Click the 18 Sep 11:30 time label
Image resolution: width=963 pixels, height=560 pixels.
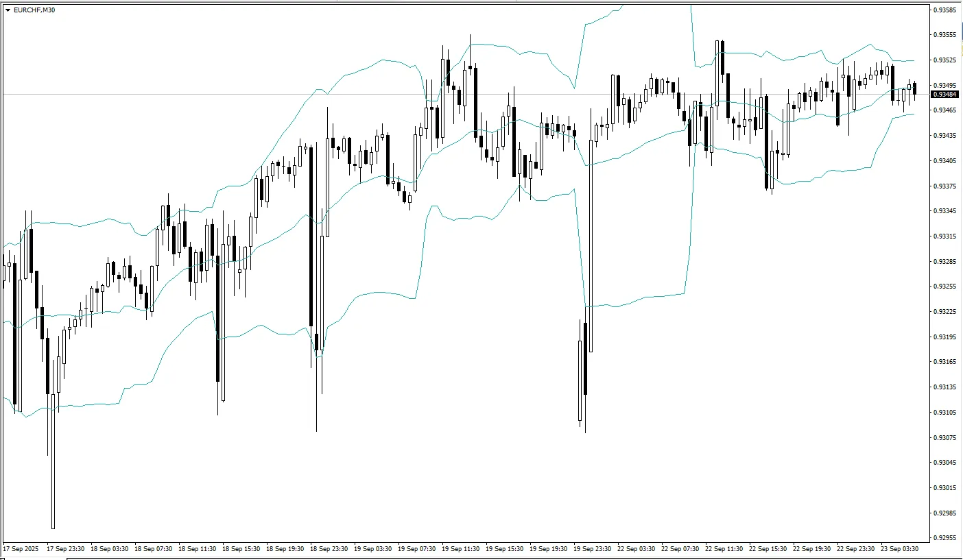click(198, 549)
